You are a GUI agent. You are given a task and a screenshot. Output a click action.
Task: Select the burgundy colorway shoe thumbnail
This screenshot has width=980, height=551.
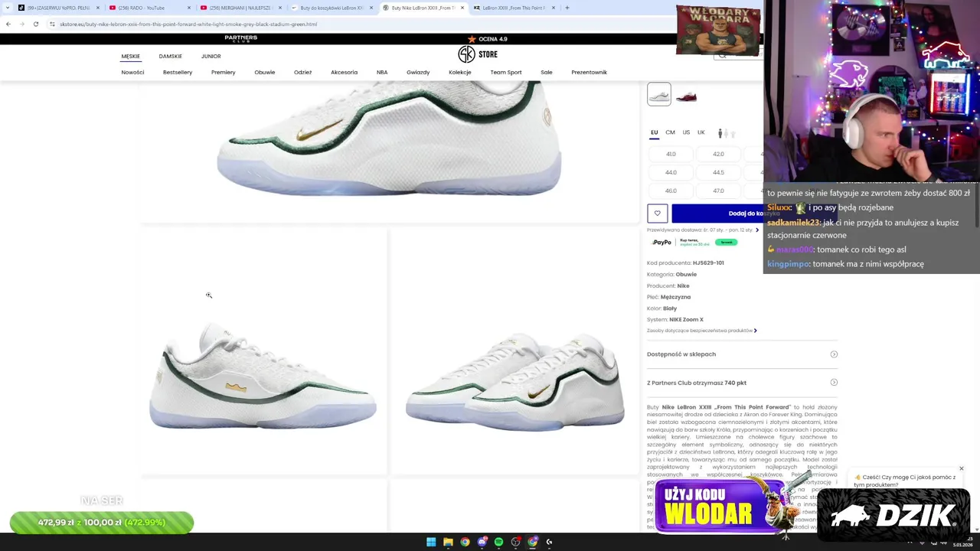[687, 96]
